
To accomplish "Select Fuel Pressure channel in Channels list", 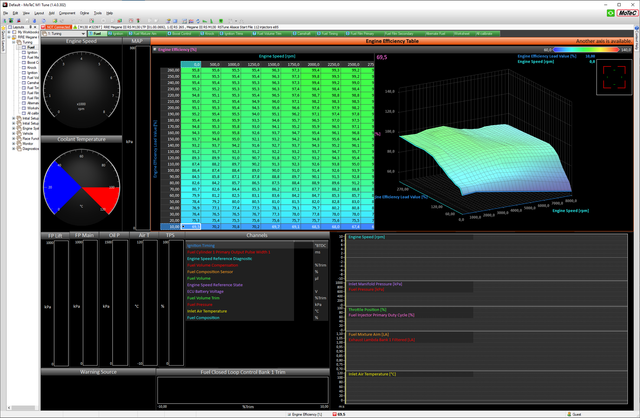I will tap(201, 306).
